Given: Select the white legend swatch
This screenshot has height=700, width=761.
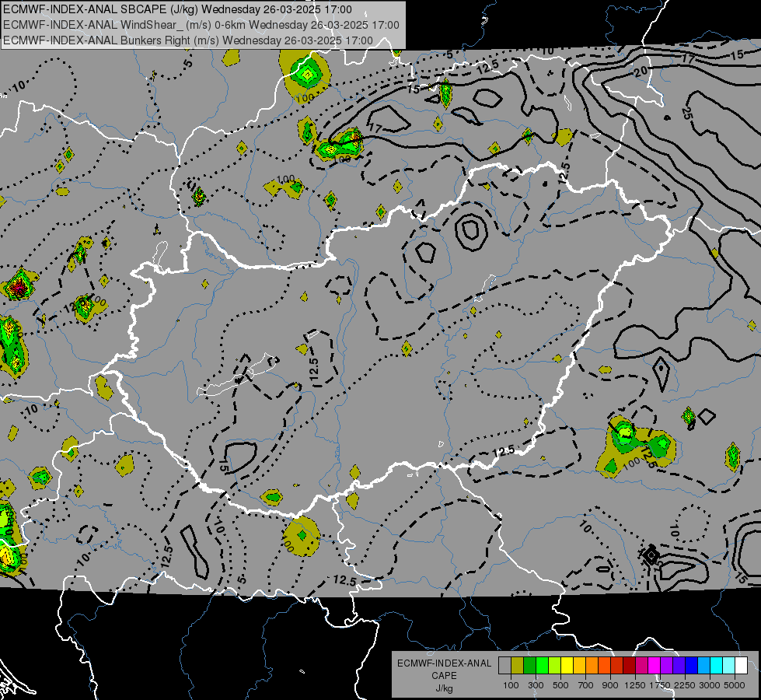Looking at the screenshot, I should (x=741, y=666).
